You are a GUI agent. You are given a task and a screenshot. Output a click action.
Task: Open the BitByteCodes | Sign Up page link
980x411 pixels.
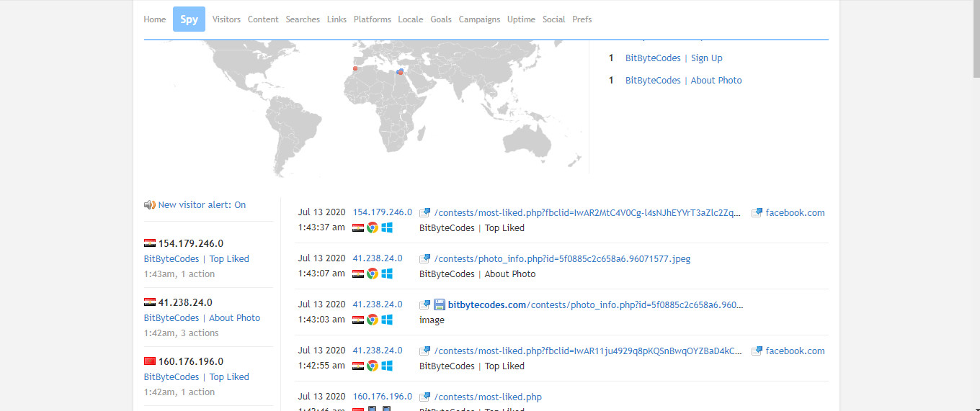coord(674,58)
